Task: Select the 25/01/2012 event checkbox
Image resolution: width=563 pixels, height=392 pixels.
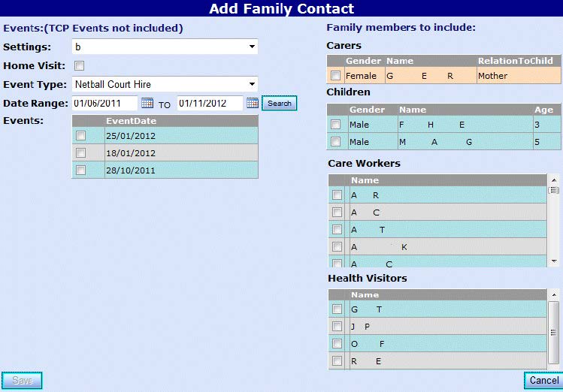Action: coord(81,136)
